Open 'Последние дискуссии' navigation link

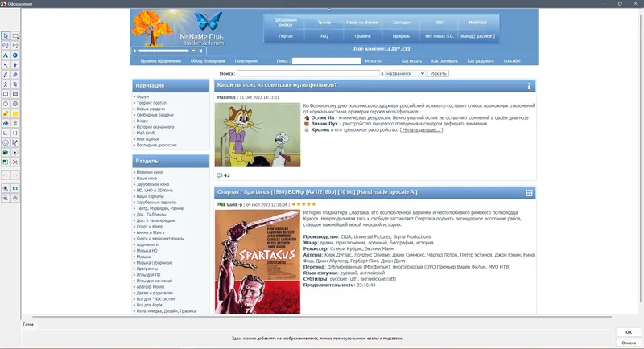click(x=156, y=145)
